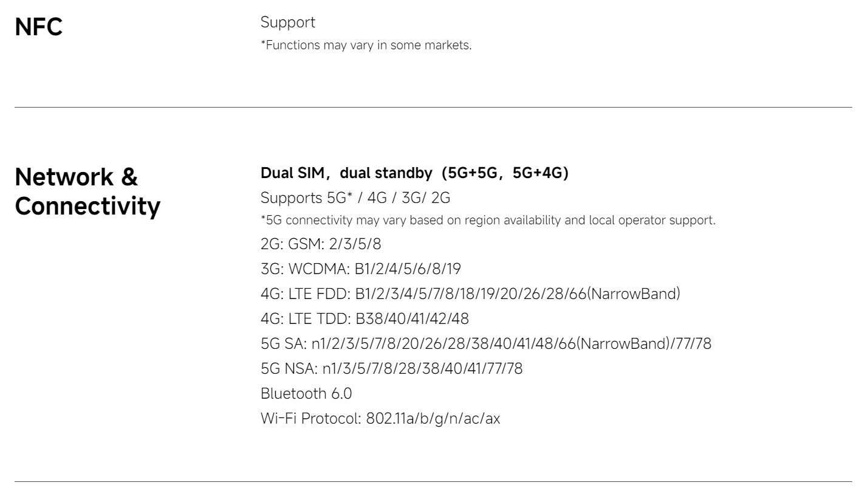
Task: Select the NFC Support text
Action: point(288,22)
